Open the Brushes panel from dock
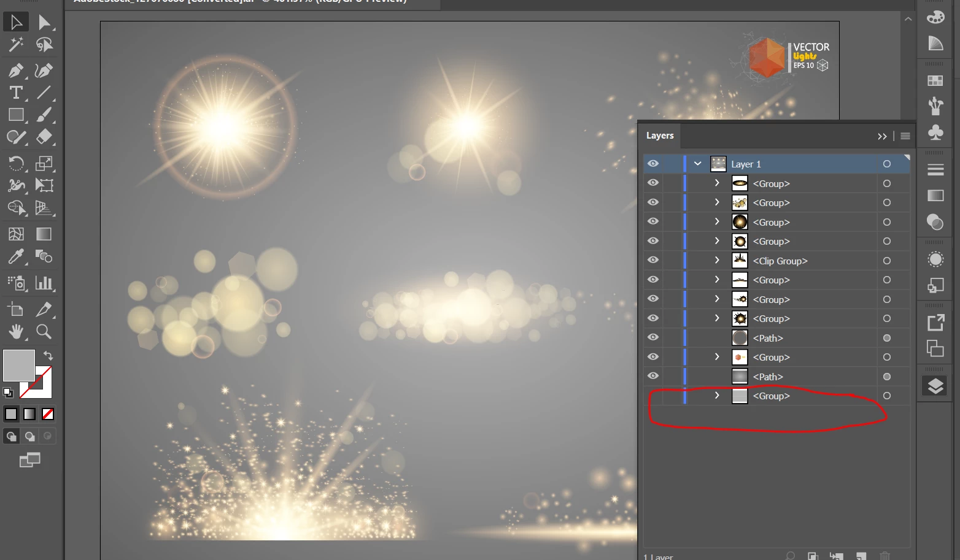 tap(935, 106)
